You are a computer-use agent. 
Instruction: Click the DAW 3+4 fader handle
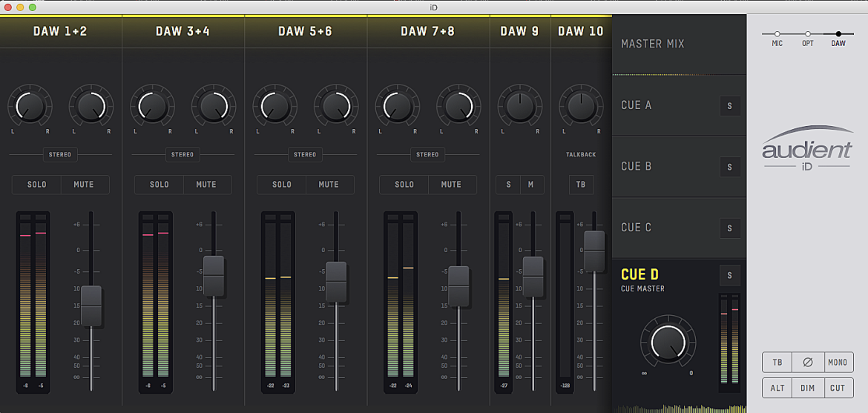coord(214,276)
